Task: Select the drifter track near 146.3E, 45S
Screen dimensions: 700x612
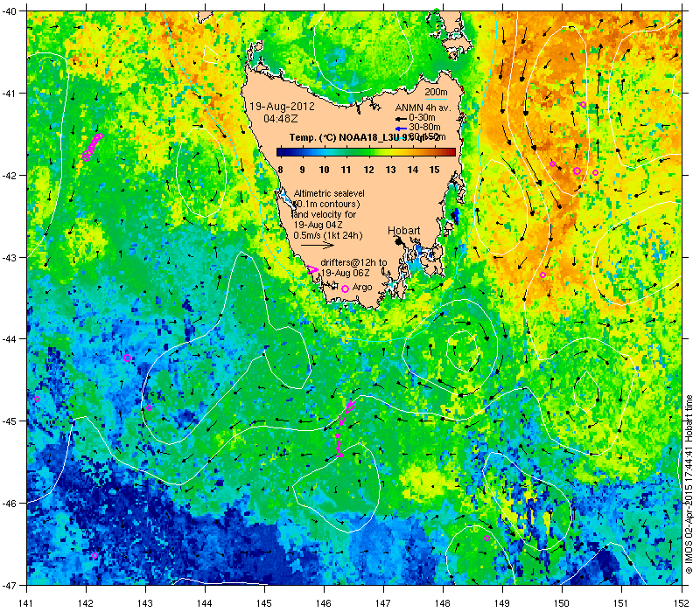Action: coord(344,428)
